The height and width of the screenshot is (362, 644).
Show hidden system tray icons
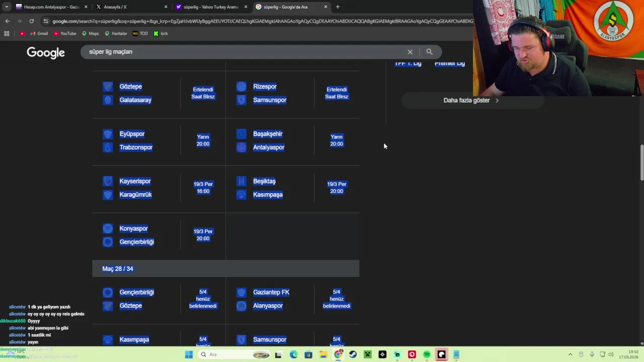(x=570, y=354)
